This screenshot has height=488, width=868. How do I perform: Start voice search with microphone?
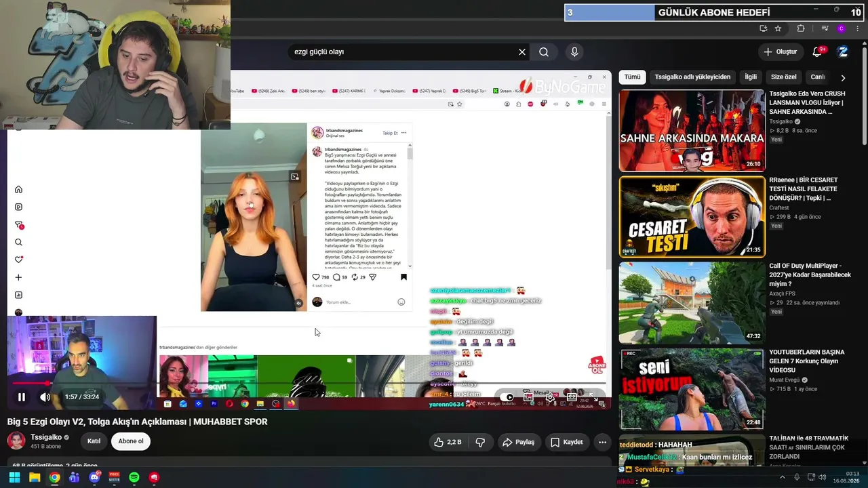(574, 52)
